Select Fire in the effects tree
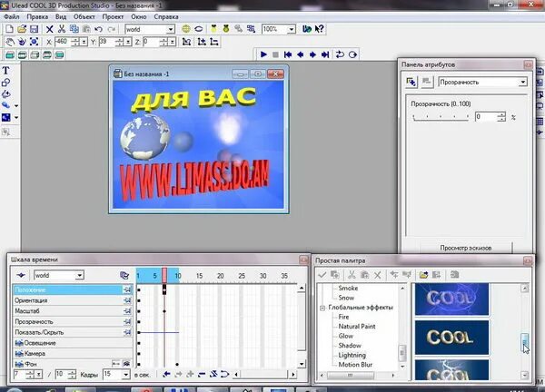Screen dimensions: 545x392 tap(343, 317)
